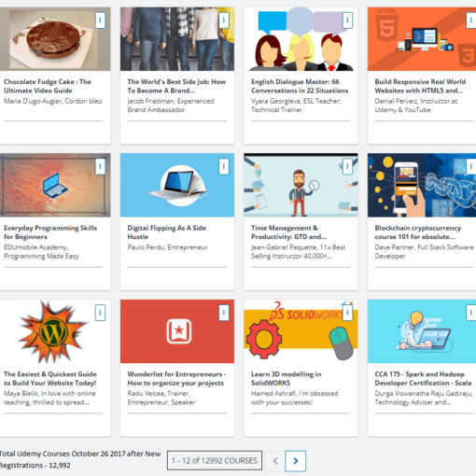Viewport: 476px width, 476px height.
Task: Open the laptop on red texture thumbnail
Action: (55, 185)
